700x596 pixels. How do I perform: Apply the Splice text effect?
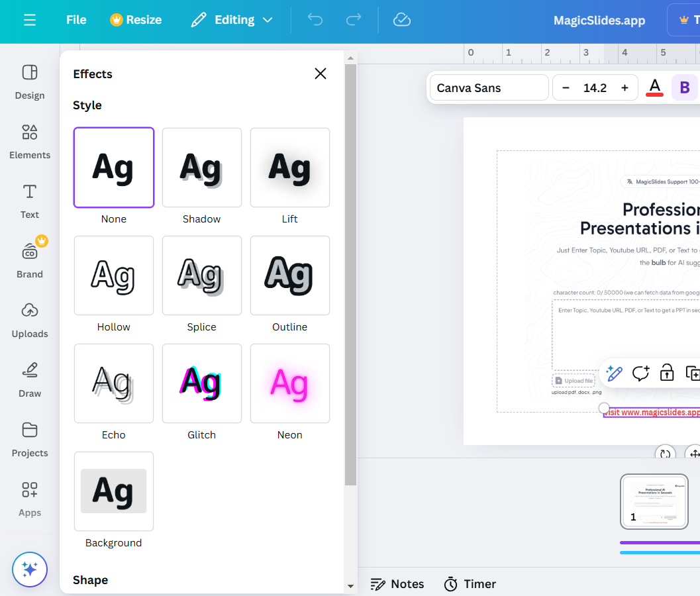tap(202, 275)
